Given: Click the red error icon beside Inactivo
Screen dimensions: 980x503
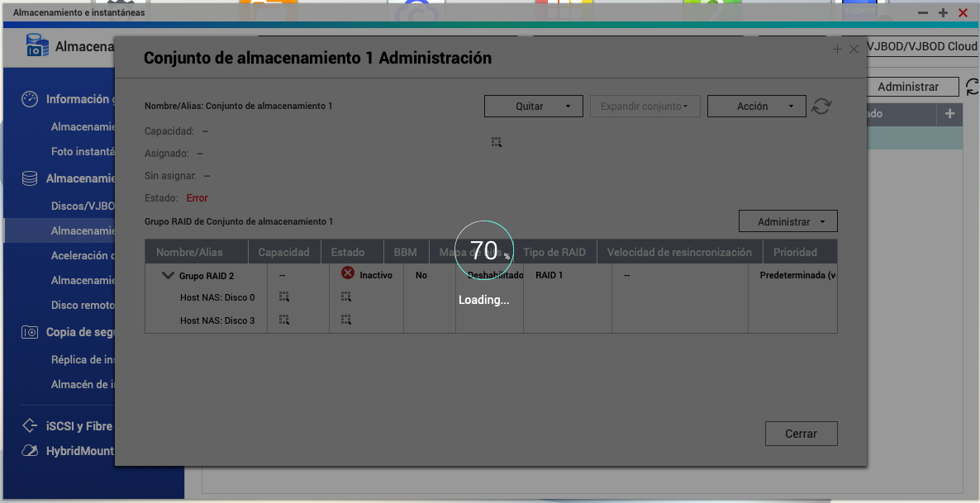Looking at the screenshot, I should pos(348,273).
